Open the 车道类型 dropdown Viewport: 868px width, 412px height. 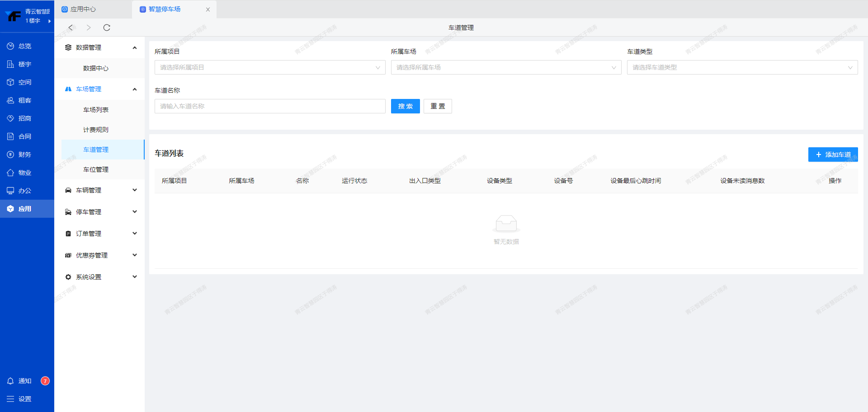[x=742, y=67]
